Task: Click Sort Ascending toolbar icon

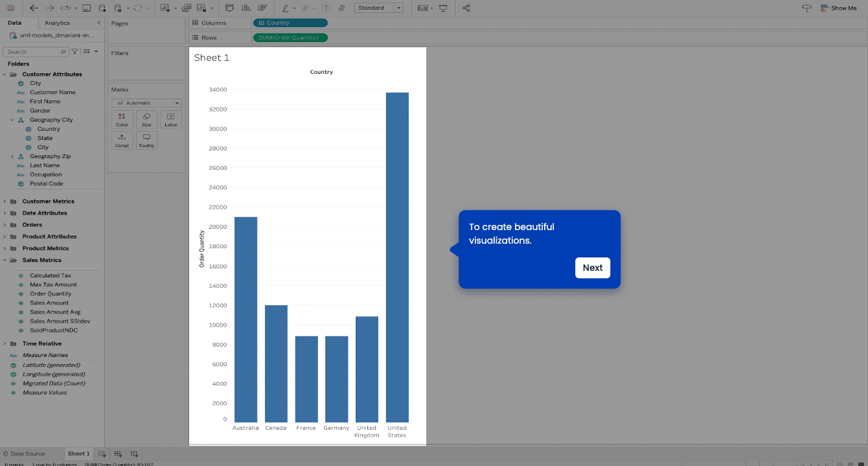Action: [x=246, y=8]
